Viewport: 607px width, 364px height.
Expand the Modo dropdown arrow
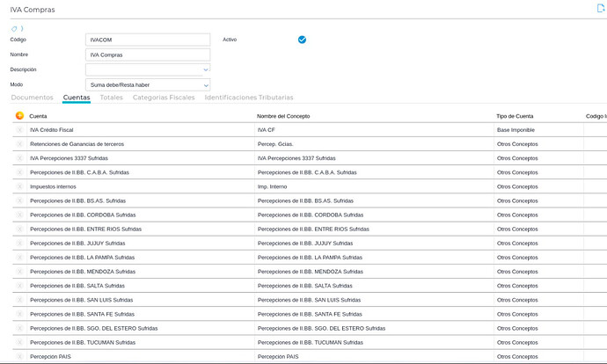point(206,85)
